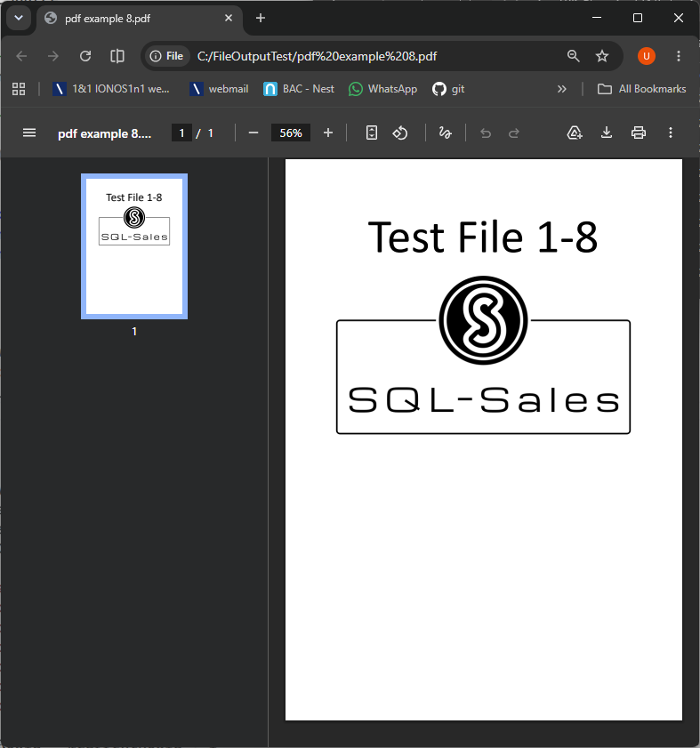This screenshot has height=748, width=700.
Task: Open the webmail bookmark
Action: pos(219,89)
